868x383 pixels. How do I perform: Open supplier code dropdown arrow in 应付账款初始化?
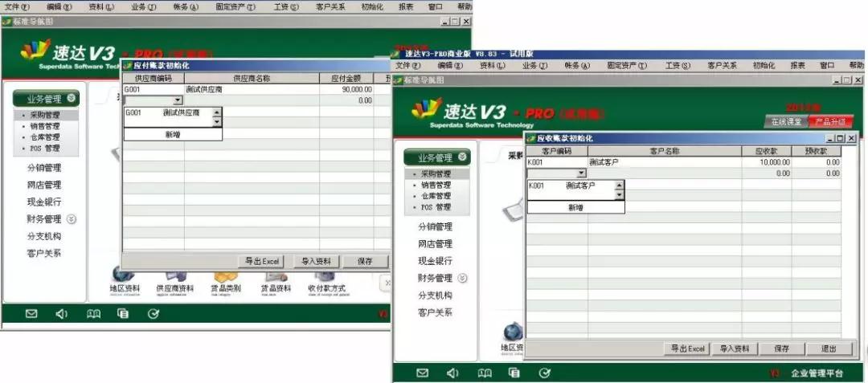[x=177, y=100]
